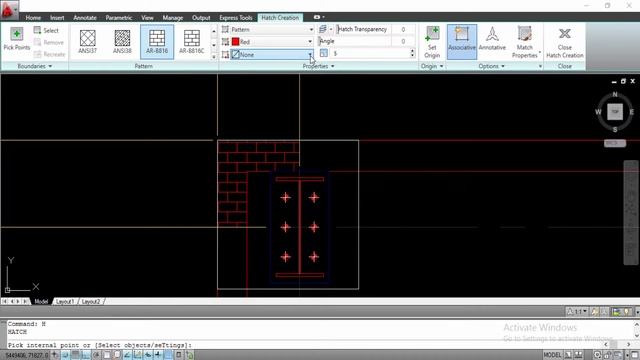This screenshot has width=640, height=360.
Task: Select the AR-B816C pattern swatch
Action: point(192,42)
